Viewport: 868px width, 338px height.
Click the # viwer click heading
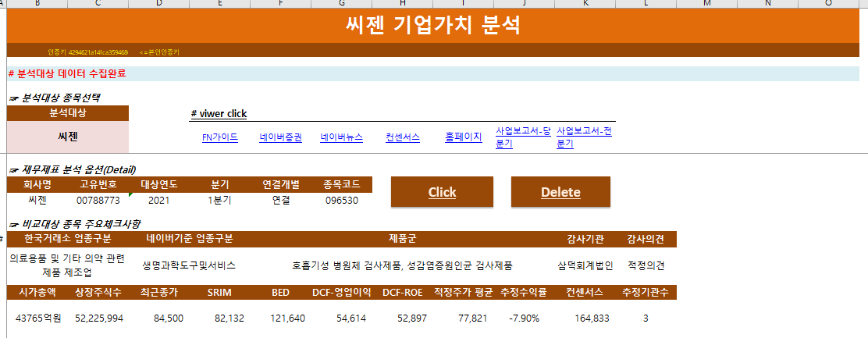219,113
